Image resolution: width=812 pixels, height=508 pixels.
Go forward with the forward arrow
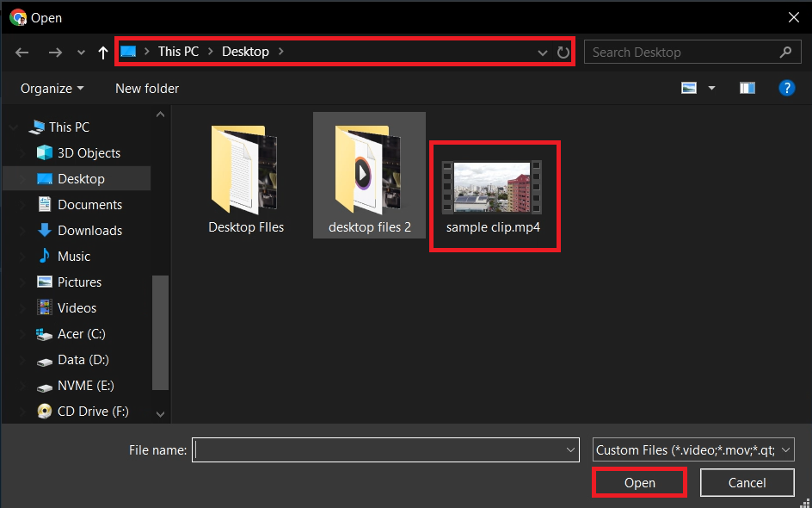(54, 52)
